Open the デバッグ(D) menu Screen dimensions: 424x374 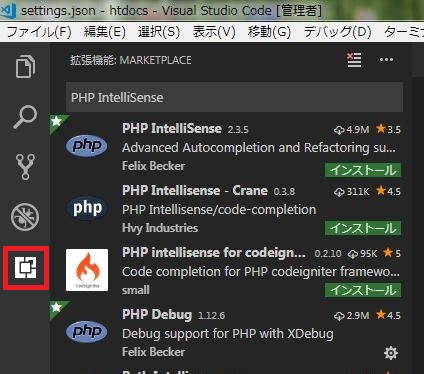click(x=337, y=32)
